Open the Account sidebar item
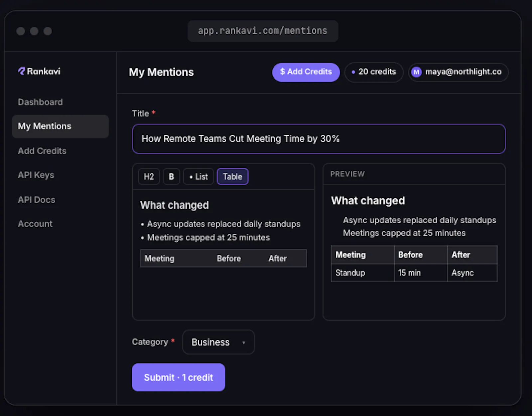This screenshot has width=532, height=416. [35, 224]
